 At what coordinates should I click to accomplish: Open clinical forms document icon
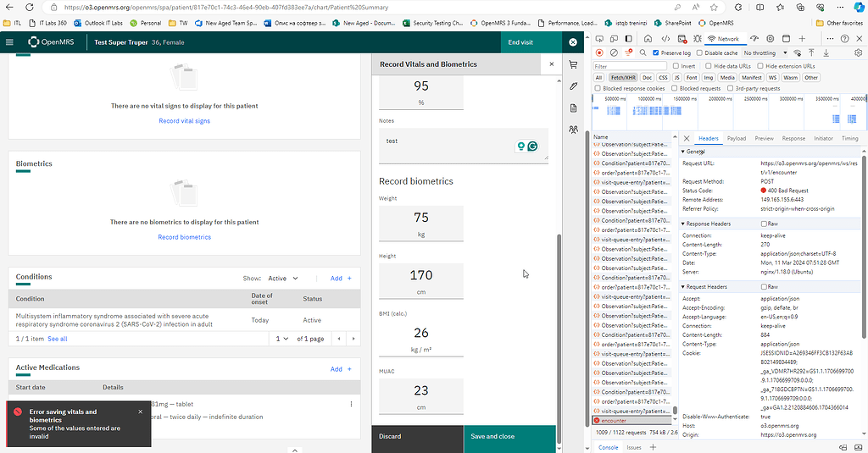tap(573, 108)
